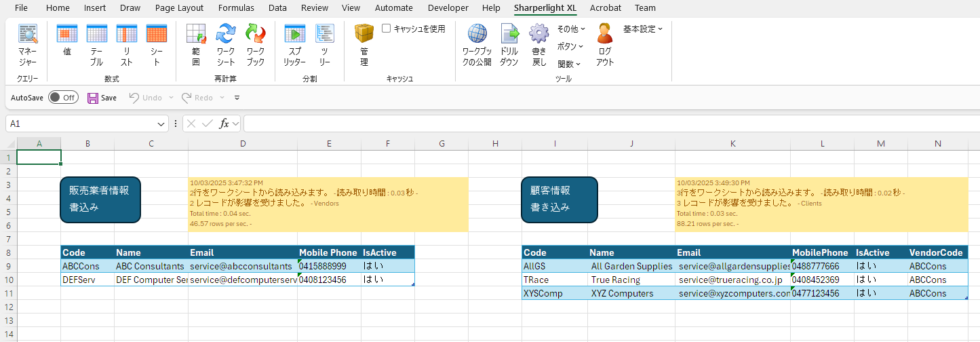
Task: Open Insert Function fx icon
Action: click(x=224, y=124)
